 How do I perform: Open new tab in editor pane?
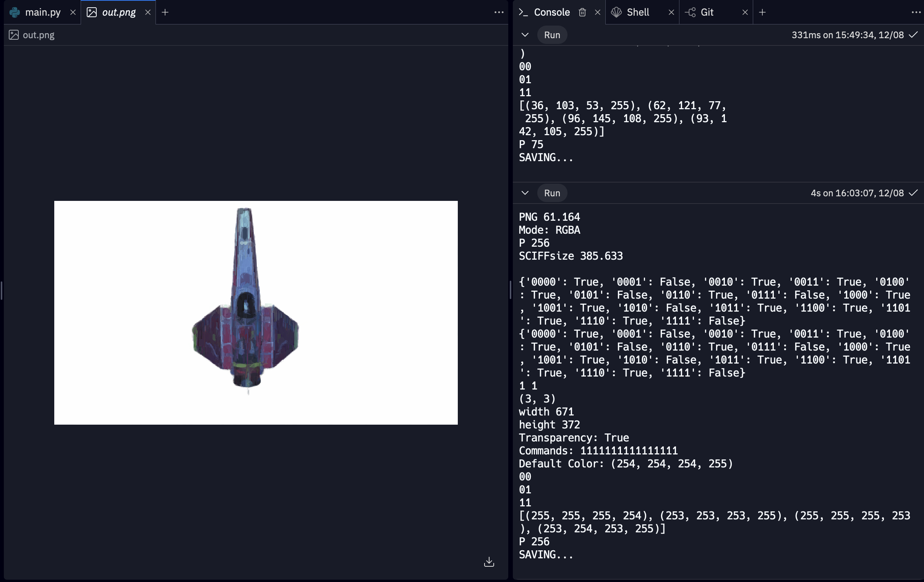(165, 12)
